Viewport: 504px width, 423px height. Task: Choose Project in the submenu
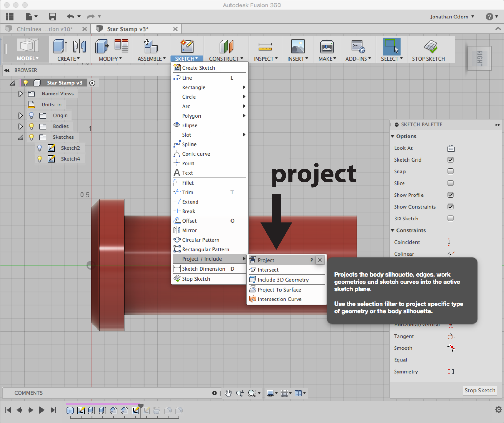coord(266,260)
